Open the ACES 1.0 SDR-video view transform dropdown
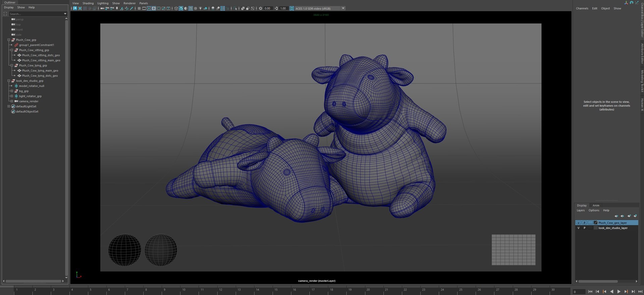The image size is (644, 295). [343, 8]
